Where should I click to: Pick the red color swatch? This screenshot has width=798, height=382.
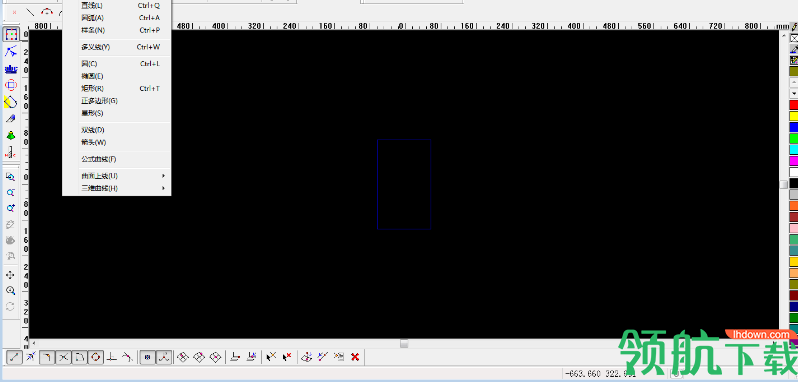coord(793,105)
